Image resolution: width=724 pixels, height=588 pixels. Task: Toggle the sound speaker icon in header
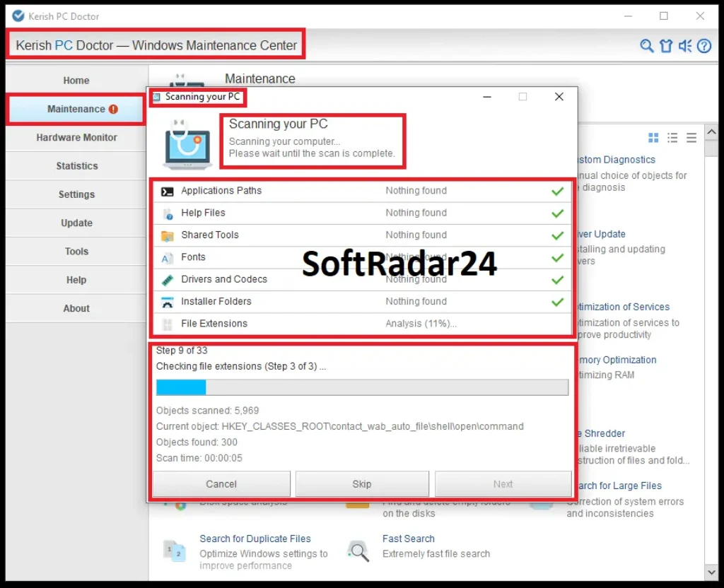tap(684, 46)
